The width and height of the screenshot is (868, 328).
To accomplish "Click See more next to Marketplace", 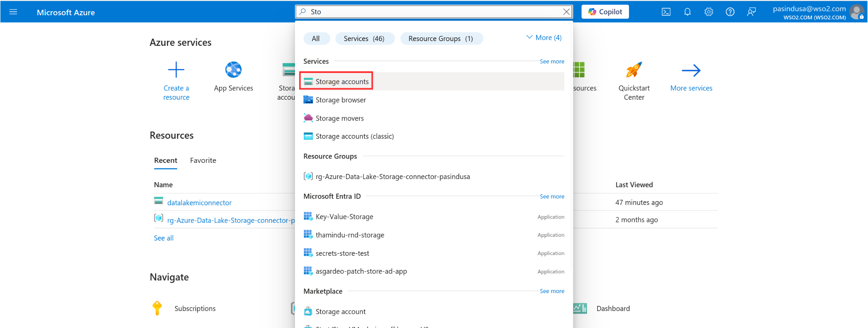I will point(552,291).
